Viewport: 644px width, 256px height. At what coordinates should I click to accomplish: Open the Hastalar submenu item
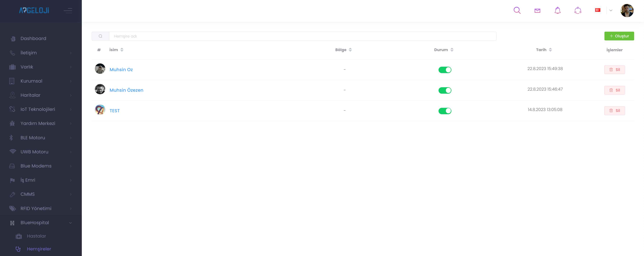tap(37, 236)
